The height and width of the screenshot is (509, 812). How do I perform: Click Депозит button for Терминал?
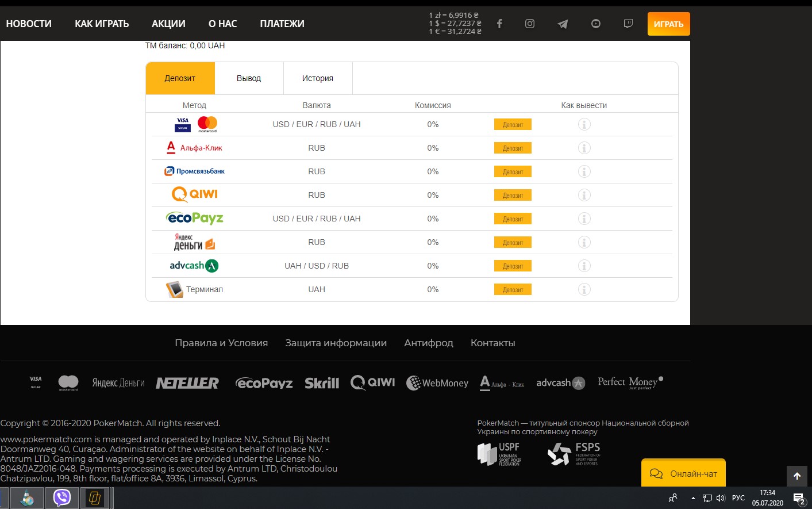[513, 289]
